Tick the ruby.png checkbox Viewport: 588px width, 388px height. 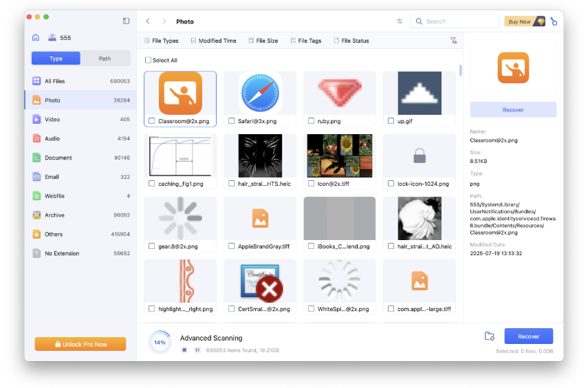point(311,121)
